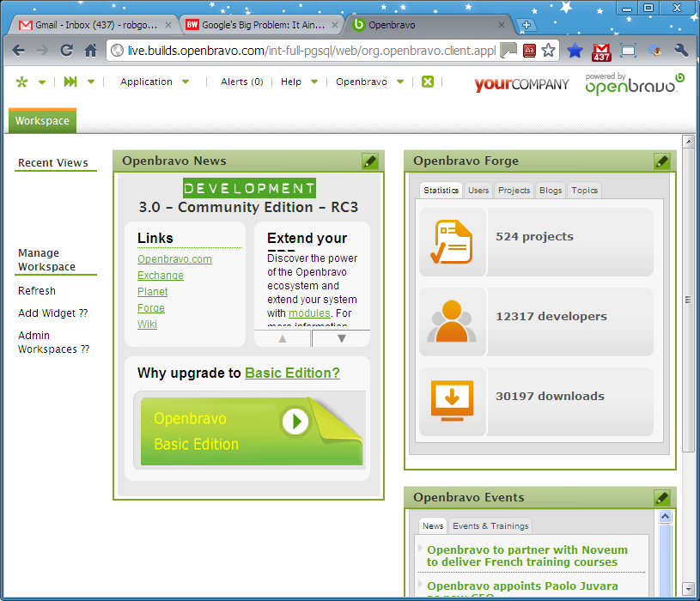Click the green asterisk quick-create icon

21,82
